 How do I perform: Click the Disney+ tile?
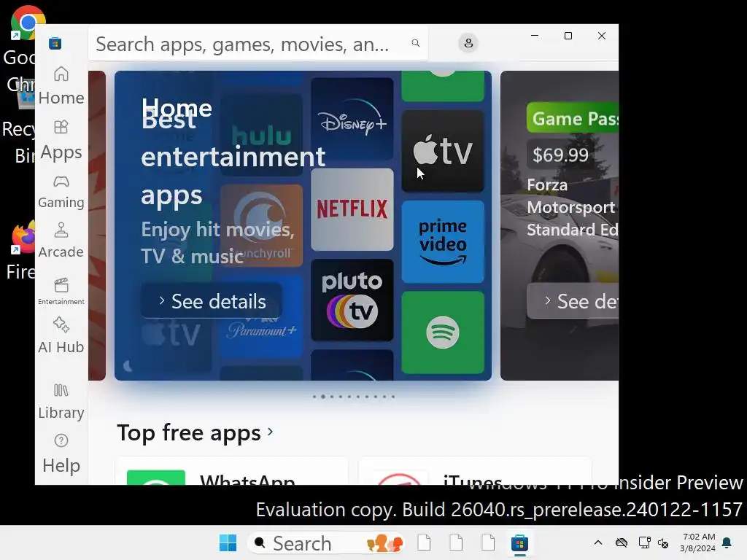pos(352,119)
